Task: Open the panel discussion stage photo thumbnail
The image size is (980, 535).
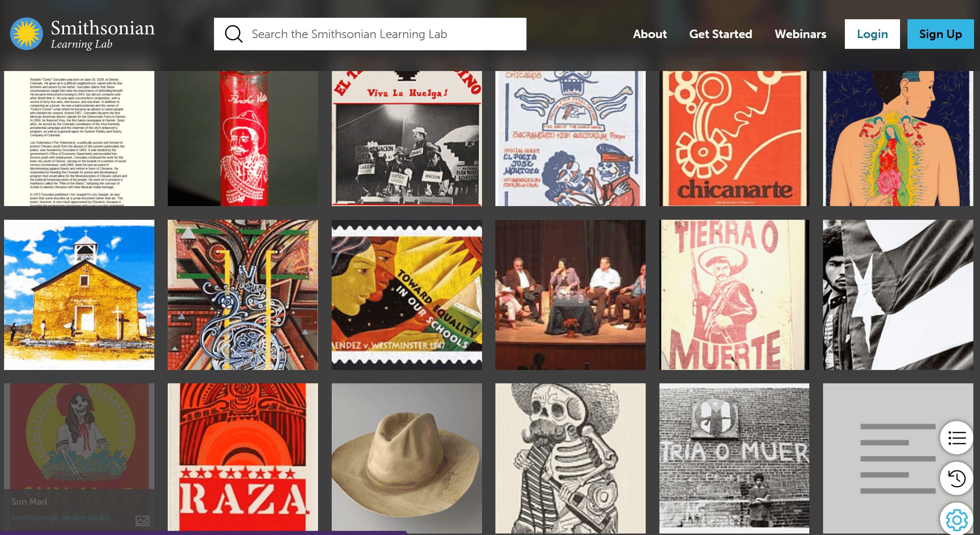Action: [570, 295]
